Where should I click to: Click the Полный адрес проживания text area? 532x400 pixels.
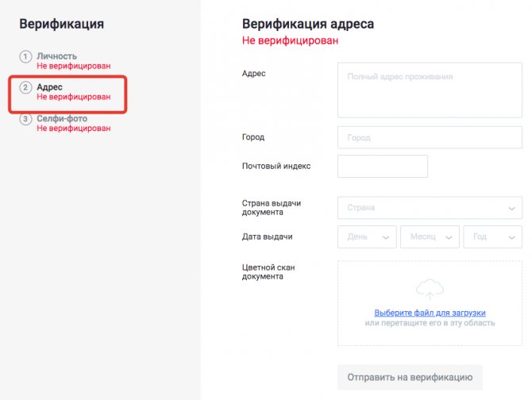click(x=430, y=91)
